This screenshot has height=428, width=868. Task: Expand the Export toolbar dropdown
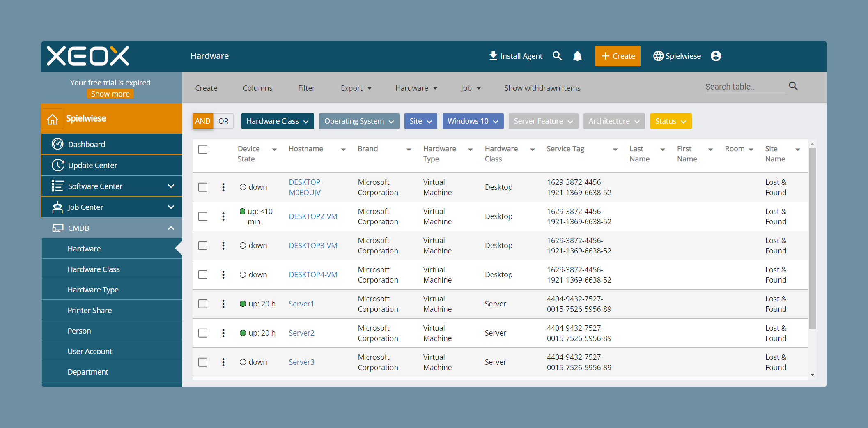pyautogui.click(x=356, y=88)
